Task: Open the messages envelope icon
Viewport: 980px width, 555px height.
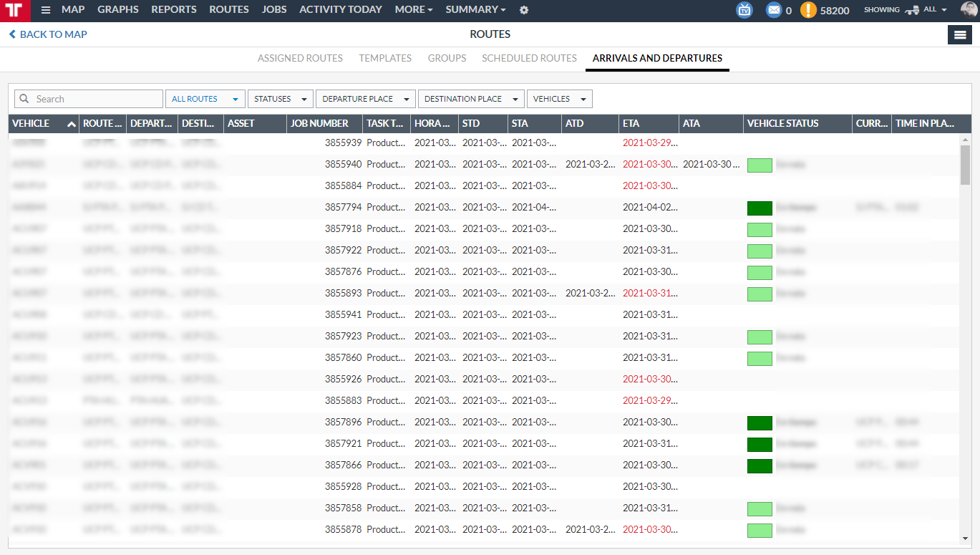Action: (774, 10)
